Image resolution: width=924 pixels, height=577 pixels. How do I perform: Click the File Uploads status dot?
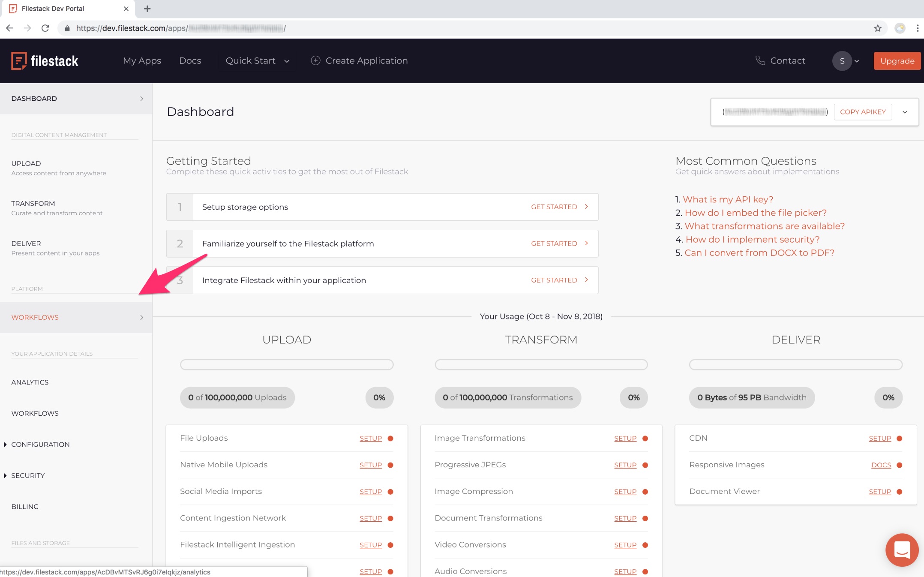pyautogui.click(x=390, y=439)
